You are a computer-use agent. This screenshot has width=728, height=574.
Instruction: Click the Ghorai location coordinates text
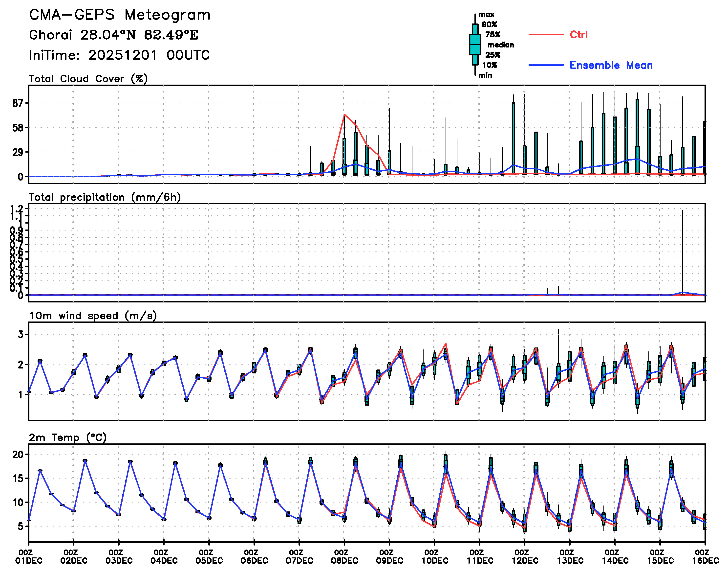[x=113, y=35]
